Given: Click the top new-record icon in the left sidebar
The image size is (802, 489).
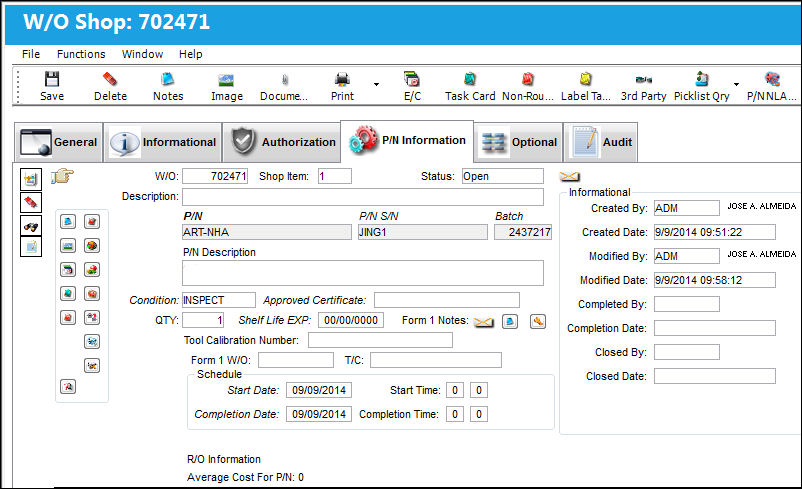Looking at the screenshot, I should pos(31,179).
